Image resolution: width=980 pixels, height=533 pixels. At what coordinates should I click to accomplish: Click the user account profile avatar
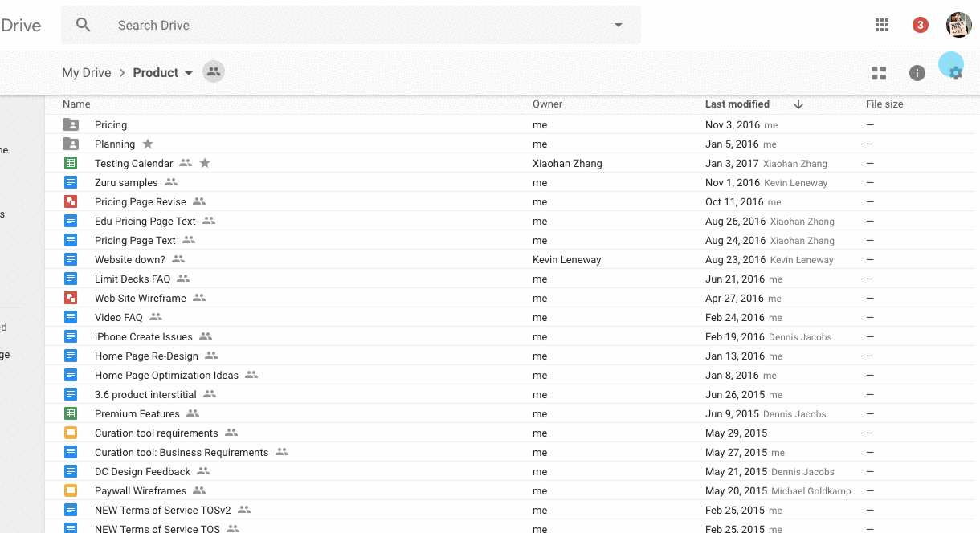coord(959,25)
